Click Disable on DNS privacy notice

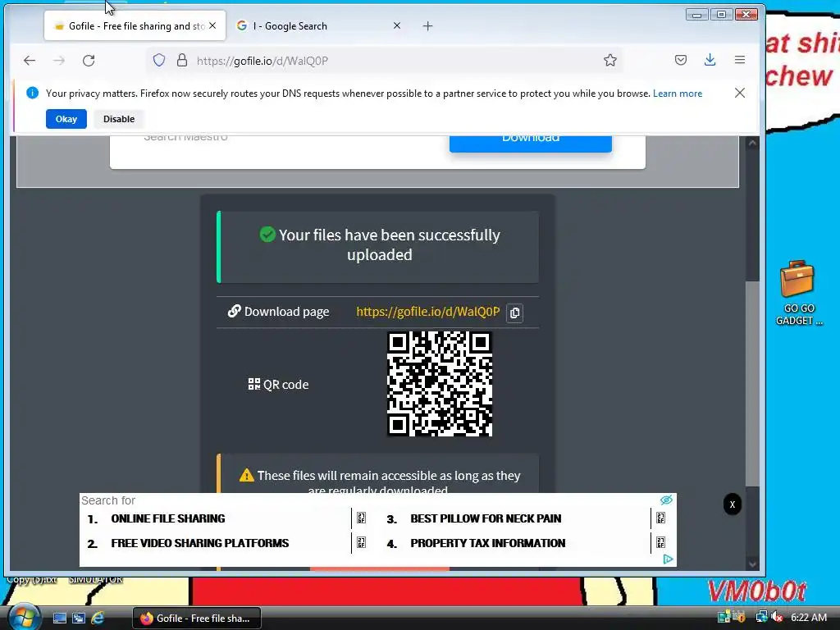point(119,119)
